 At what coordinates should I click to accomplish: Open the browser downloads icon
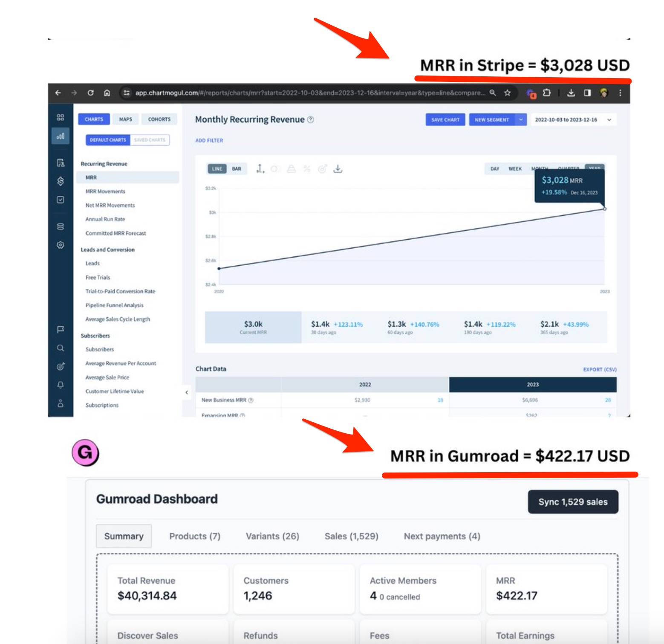coord(571,93)
